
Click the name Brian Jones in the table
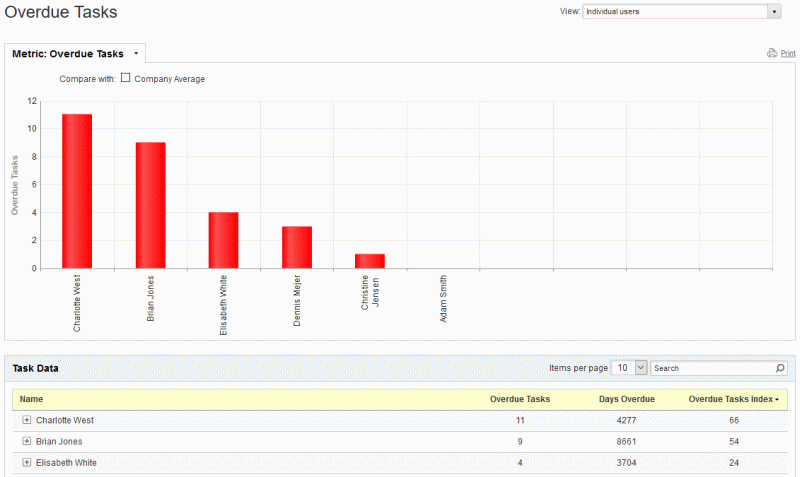click(59, 441)
